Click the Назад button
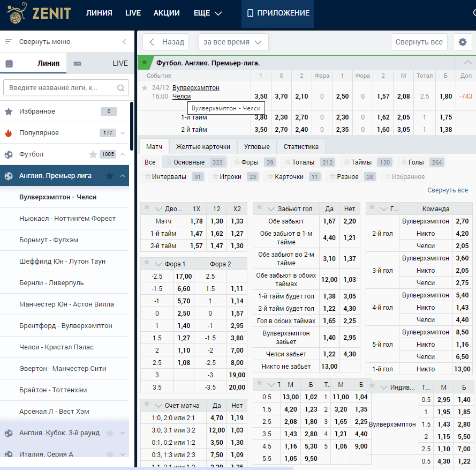Screen dimensions: 476x470 (x=166, y=42)
